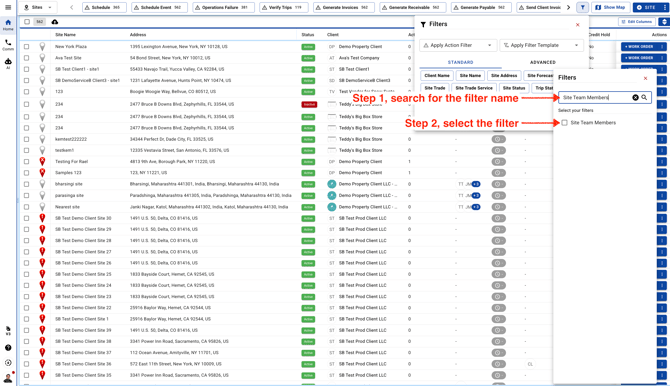The image size is (670, 386).
Task: Click Work Order button for New York Plaza
Action: pos(639,47)
